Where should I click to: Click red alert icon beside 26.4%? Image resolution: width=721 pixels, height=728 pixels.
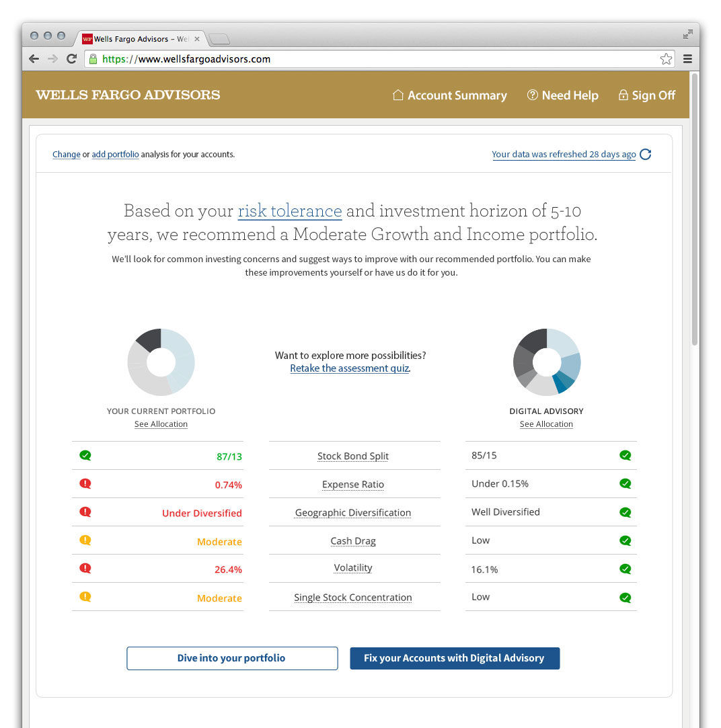[x=85, y=568]
